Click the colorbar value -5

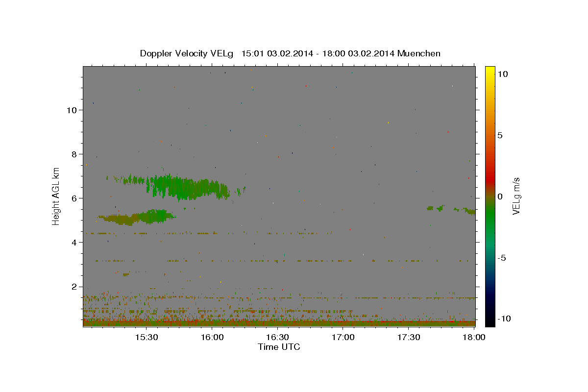(x=501, y=258)
